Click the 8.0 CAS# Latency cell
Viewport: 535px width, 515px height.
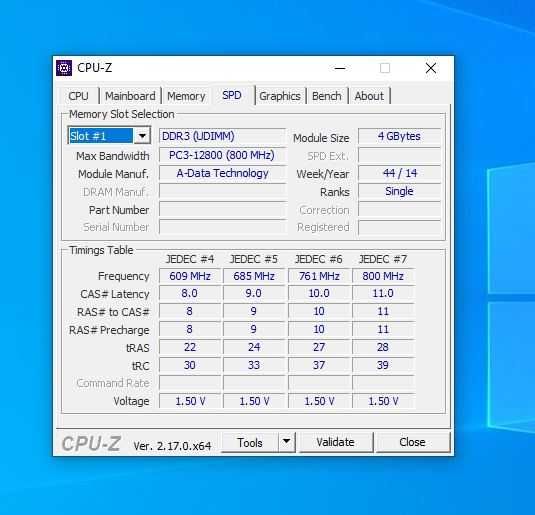pyautogui.click(x=190, y=294)
